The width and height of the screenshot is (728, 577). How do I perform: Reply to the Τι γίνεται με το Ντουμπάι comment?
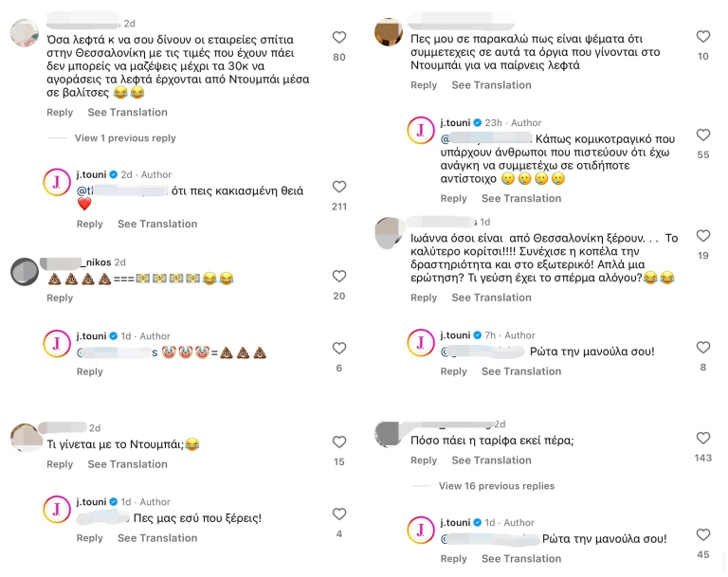click(60, 464)
